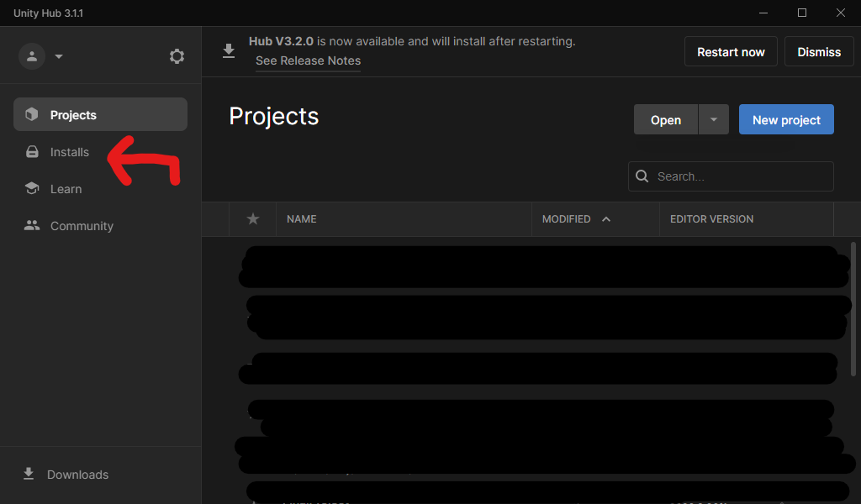Open the Downloads panel
This screenshot has height=504, width=861.
66,475
